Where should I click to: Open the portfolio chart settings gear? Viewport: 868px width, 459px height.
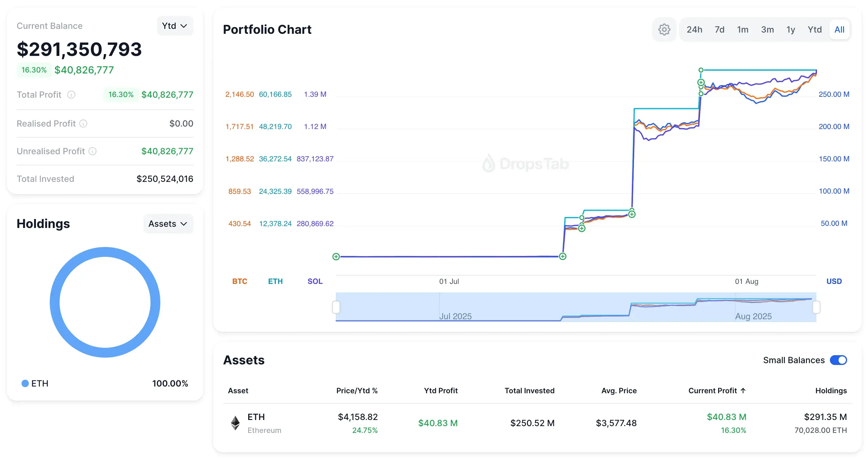664,29
